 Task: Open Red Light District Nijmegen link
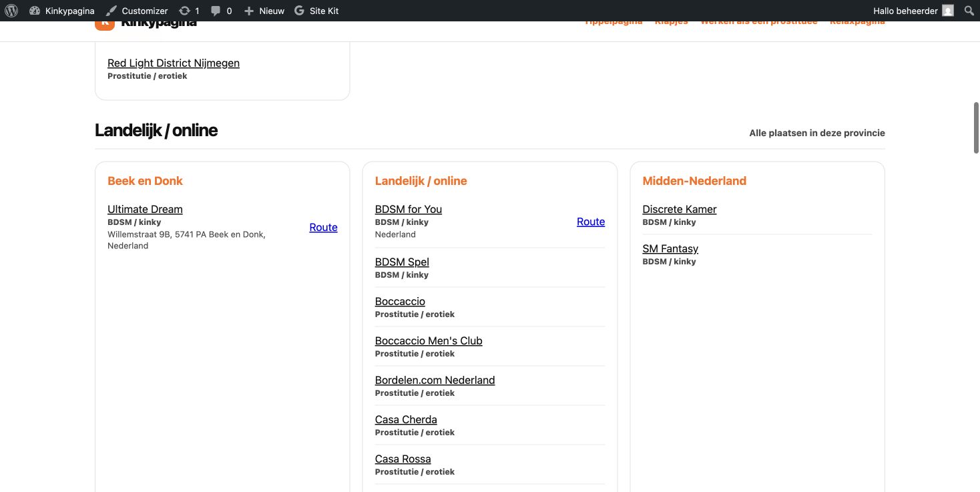tap(174, 63)
